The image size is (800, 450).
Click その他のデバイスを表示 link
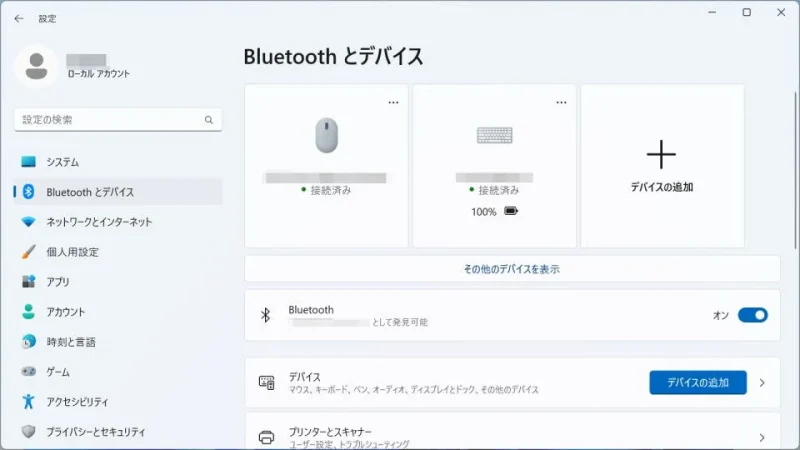pos(512,269)
